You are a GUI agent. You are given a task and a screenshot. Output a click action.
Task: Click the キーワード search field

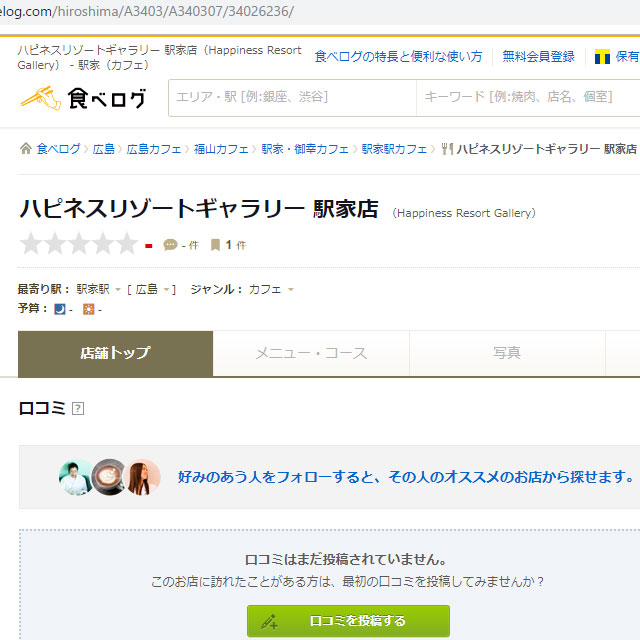point(528,98)
